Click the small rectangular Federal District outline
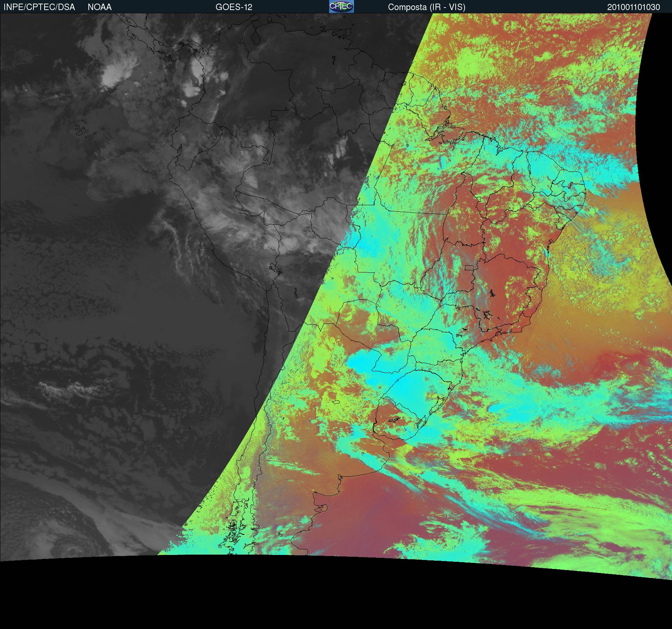 pyautogui.click(x=469, y=267)
